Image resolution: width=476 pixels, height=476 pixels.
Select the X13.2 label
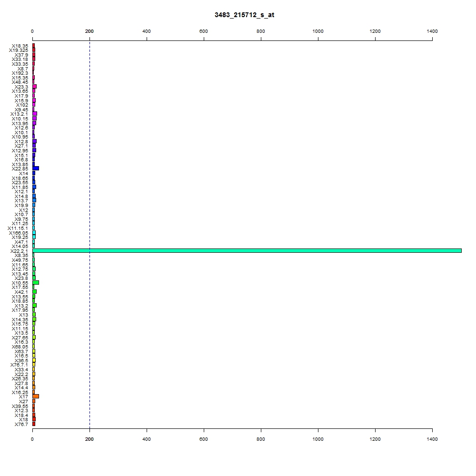point(21,306)
